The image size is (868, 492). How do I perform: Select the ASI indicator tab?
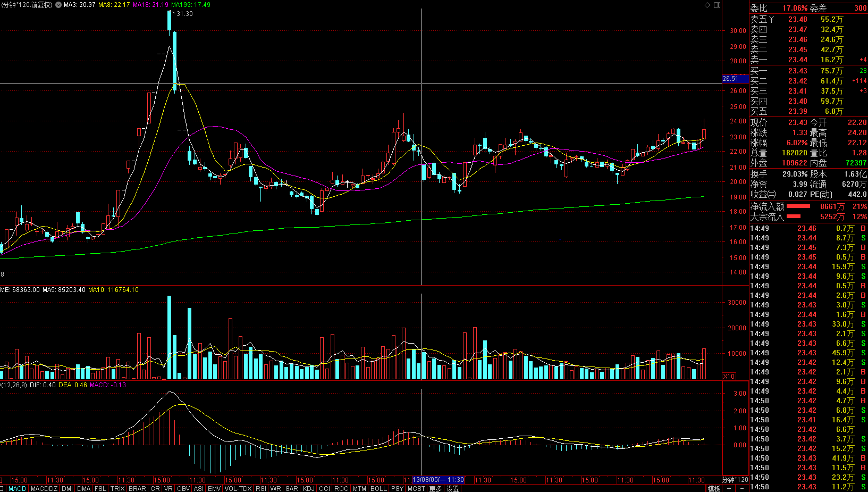click(x=199, y=488)
